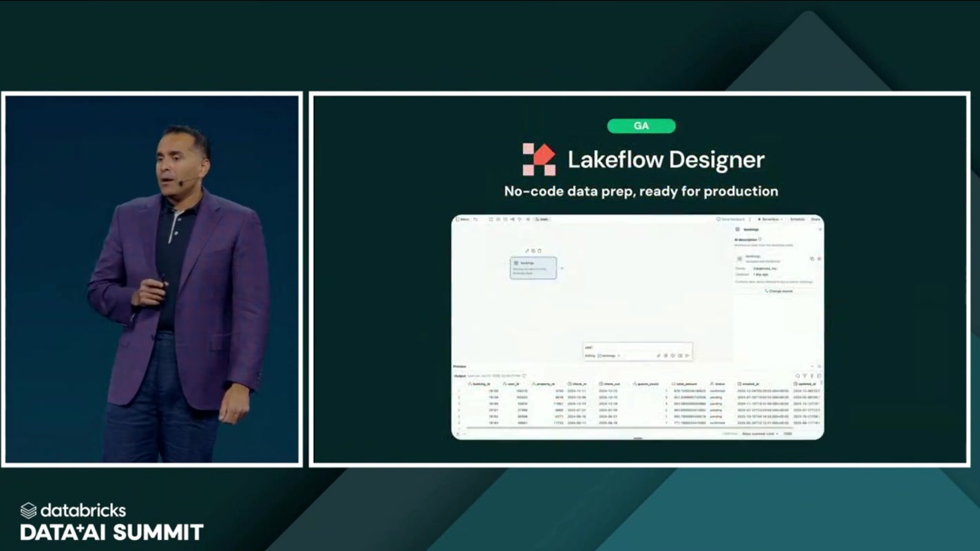Click the undo arrow icon
Screen dimensions: 980x551
click(x=476, y=219)
